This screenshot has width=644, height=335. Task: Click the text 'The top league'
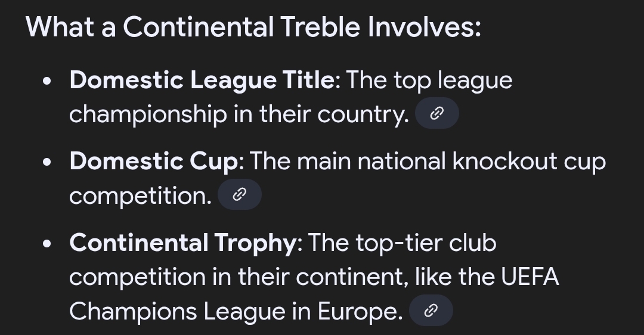(429, 81)
